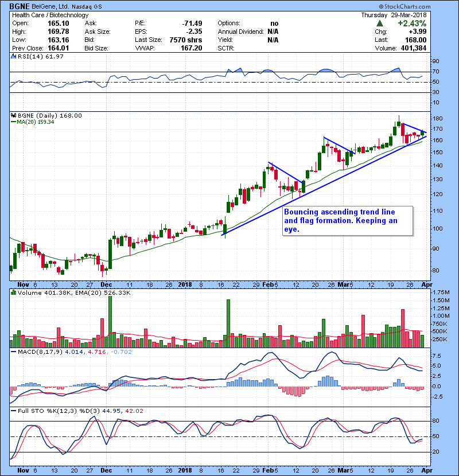Click the 1.75M tick on the volume axis
This screenshot has width=459, height=476.
[441, 292]
